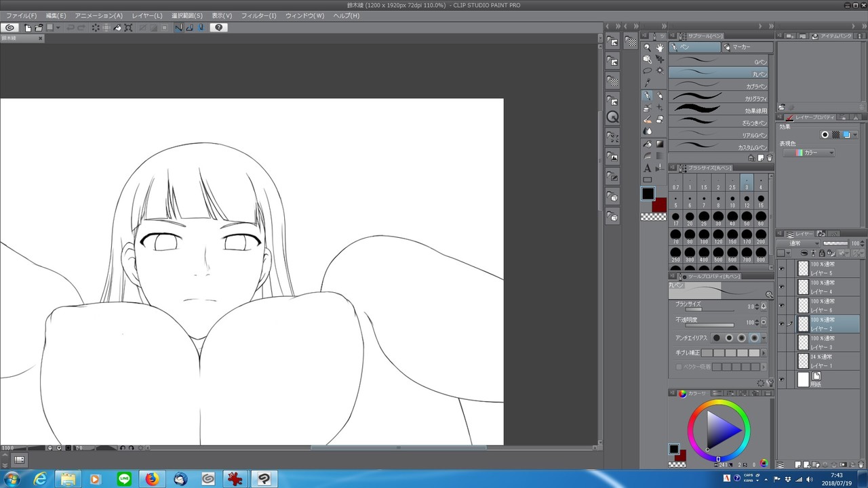Create new file from toolbar icon
This screenshot has height=488, width=868.
pyautogui.click(x=28, y=28)
